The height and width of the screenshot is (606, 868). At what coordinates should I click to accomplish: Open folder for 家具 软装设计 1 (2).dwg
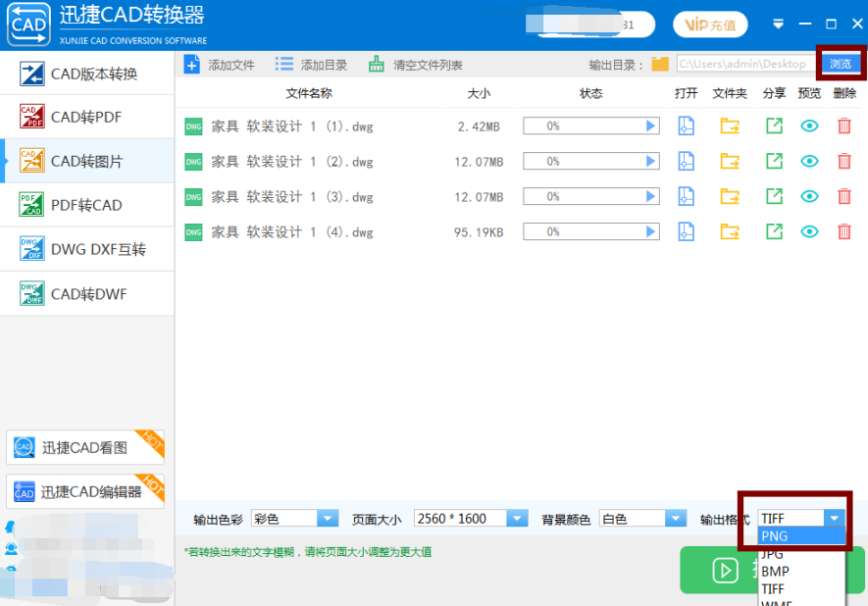click(730, 162)
